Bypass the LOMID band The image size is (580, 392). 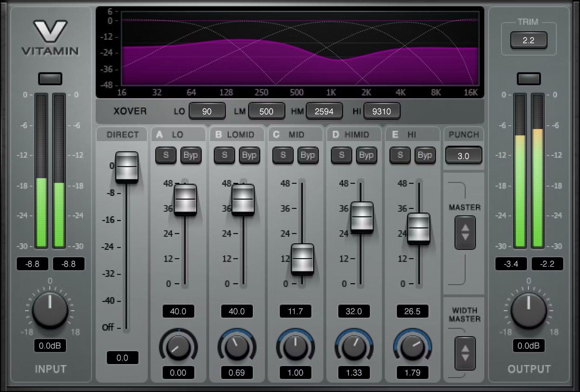249,156
